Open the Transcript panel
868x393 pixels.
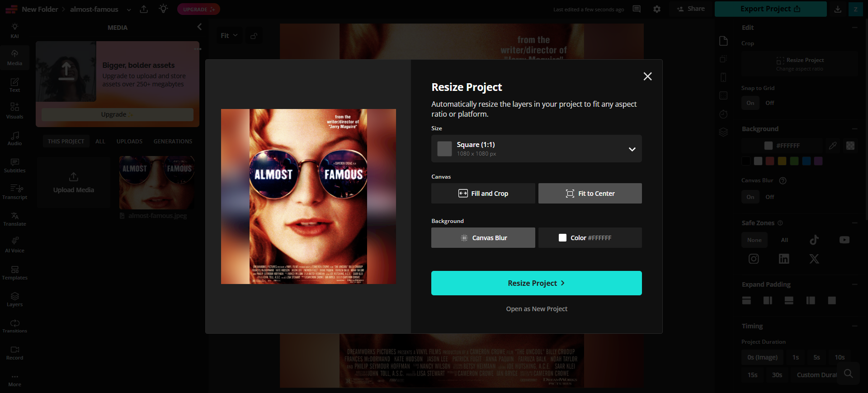pos(14,192)
